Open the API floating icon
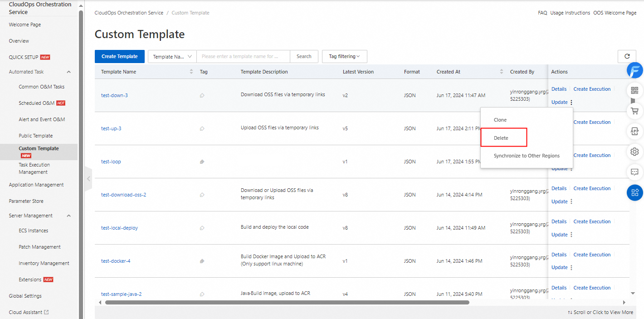The image size is (644, 319). point(634,131)
